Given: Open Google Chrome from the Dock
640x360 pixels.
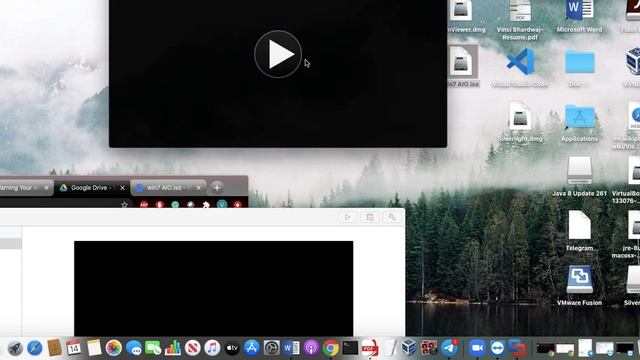Looking at the screenshot, I should coord(331,348).
